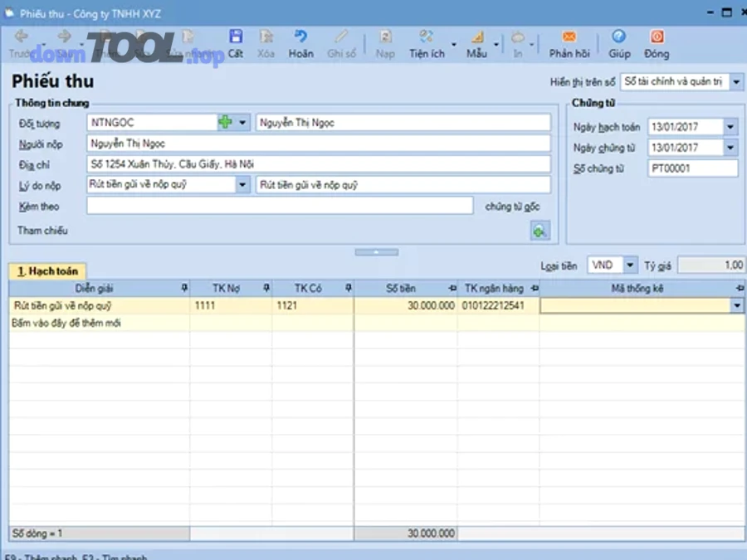Click the Tỷ giá 1,00 field
Screen dimensions: 747x560
point(711,265)
